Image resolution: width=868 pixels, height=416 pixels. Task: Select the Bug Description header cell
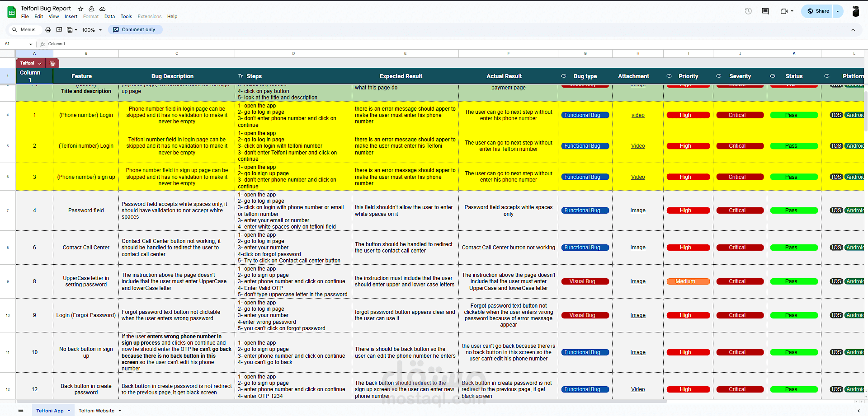click(177, 76)
